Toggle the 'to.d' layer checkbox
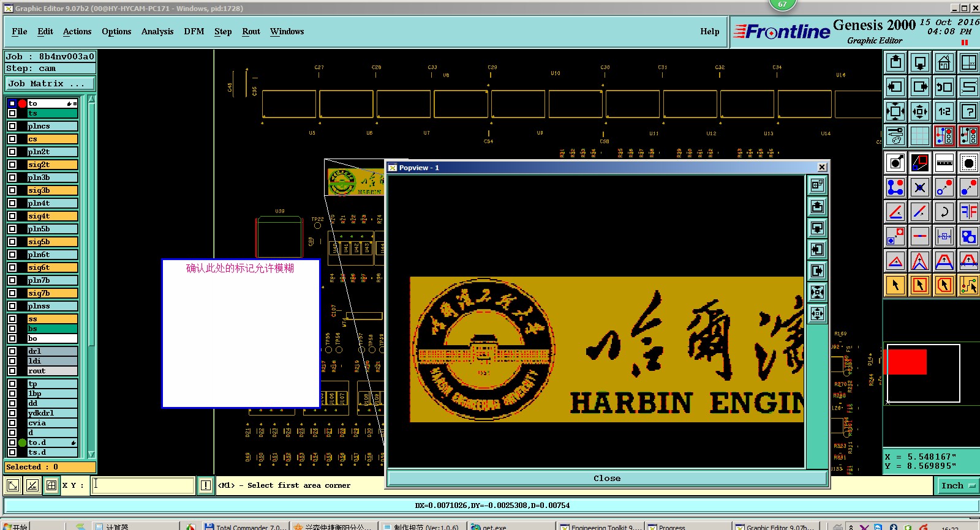Image resolution: width=980 pixels, height=530 pixels. coord(12,442)
